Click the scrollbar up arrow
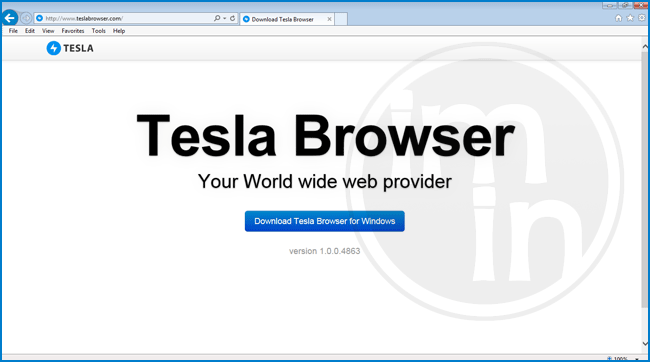This screenshot has width=650, height=362. point(645,46)
